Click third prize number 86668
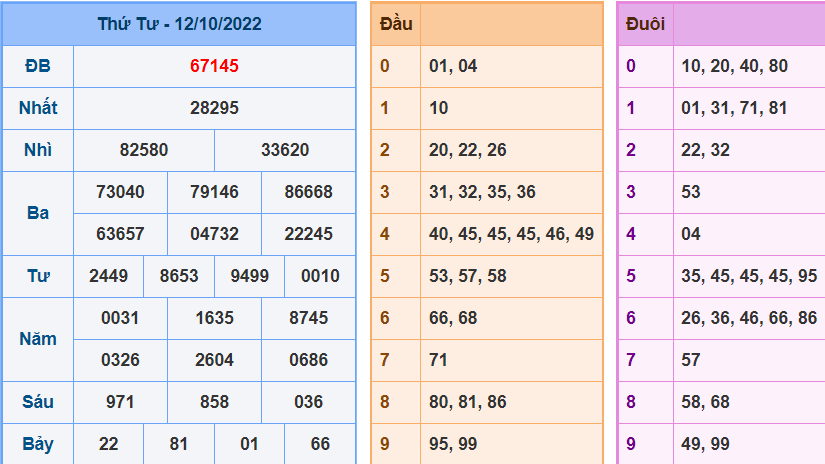This screenshot has width=825, height=464. (308, 192)
